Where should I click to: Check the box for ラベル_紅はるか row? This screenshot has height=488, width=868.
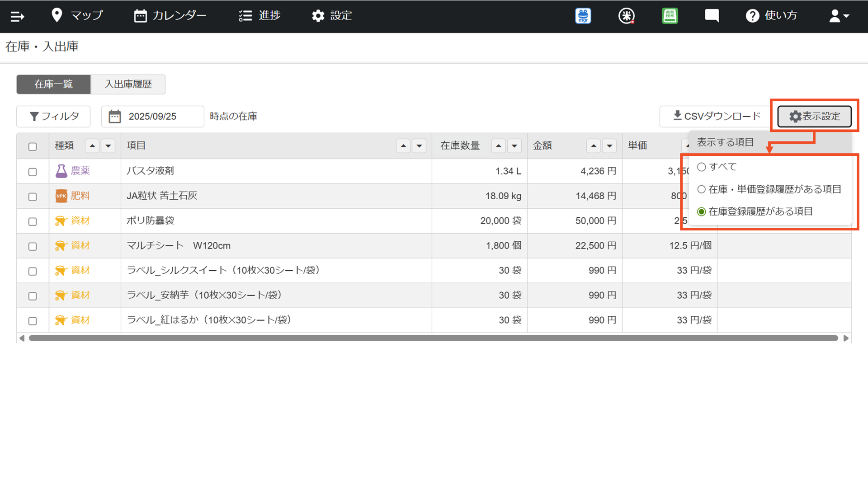(x=33, y=321)
